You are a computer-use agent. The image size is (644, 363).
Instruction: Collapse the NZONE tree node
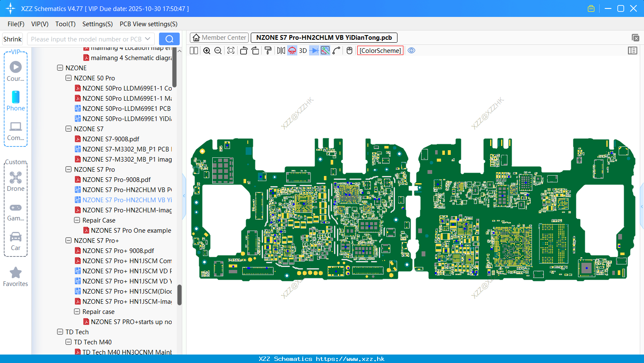pos(60,68)
